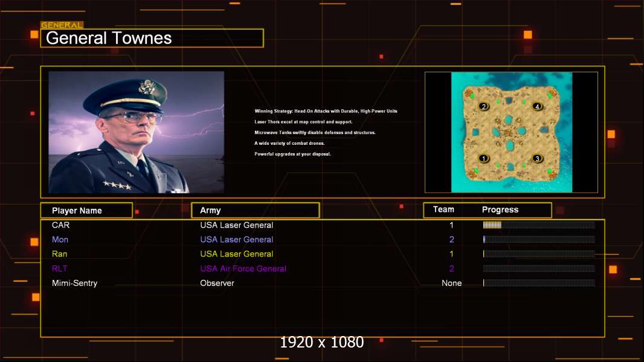
Task: Click CAR's loading progress bar
Action: pos(539,224)
